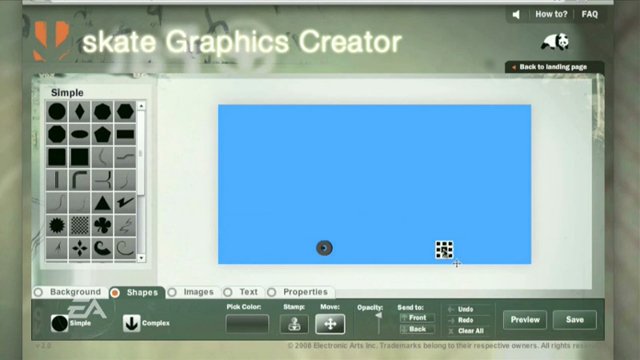Screen dimensions: 640x360
Task: Save the graphic
Action: coord(574,320)
